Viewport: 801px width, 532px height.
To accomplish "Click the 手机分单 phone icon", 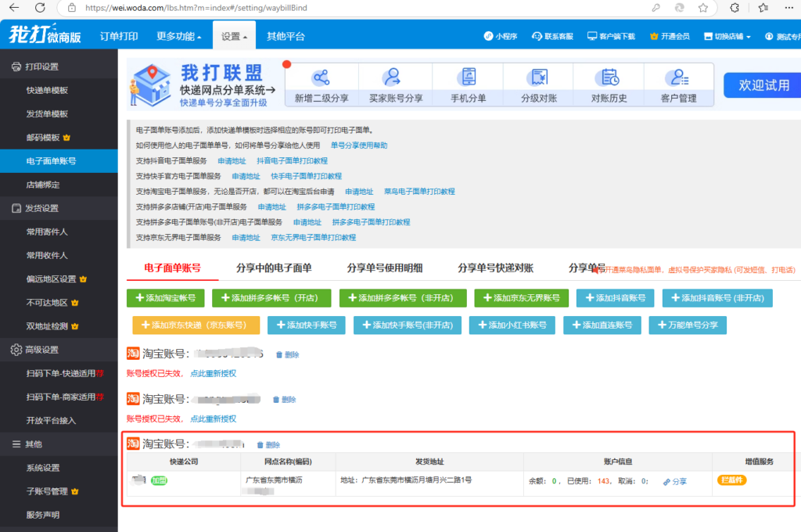I will [468, 77].
